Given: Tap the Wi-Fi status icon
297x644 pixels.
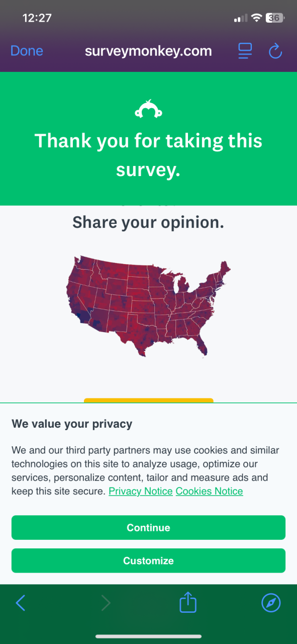Looking at the screenshot, I should [x=257, y=18].
